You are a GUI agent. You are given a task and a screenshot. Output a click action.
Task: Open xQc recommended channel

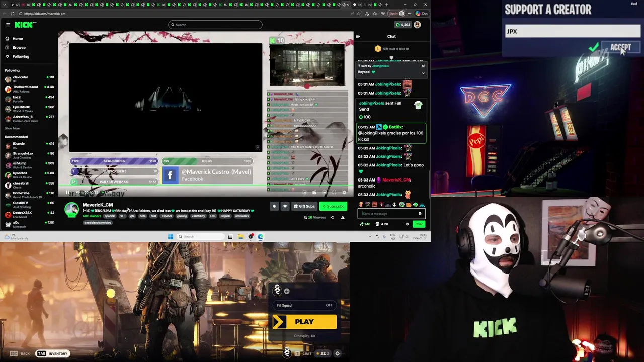tap(29, 224)
